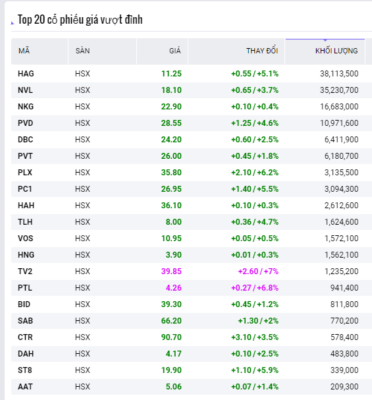The image size is (372, 400).
Task: Open PTL stock ticker
Action: click(25, 288)
